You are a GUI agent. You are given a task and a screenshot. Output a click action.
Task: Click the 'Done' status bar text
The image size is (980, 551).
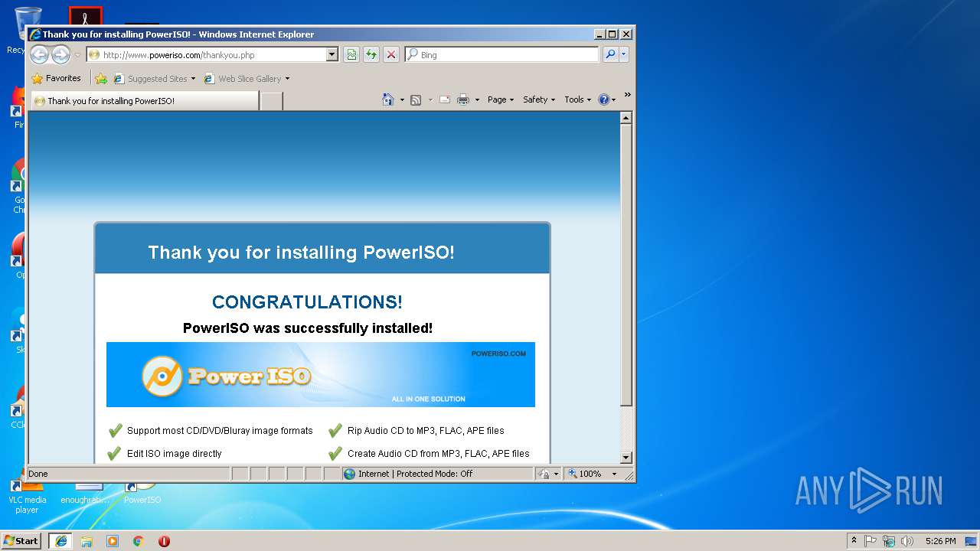coord(38,474)
